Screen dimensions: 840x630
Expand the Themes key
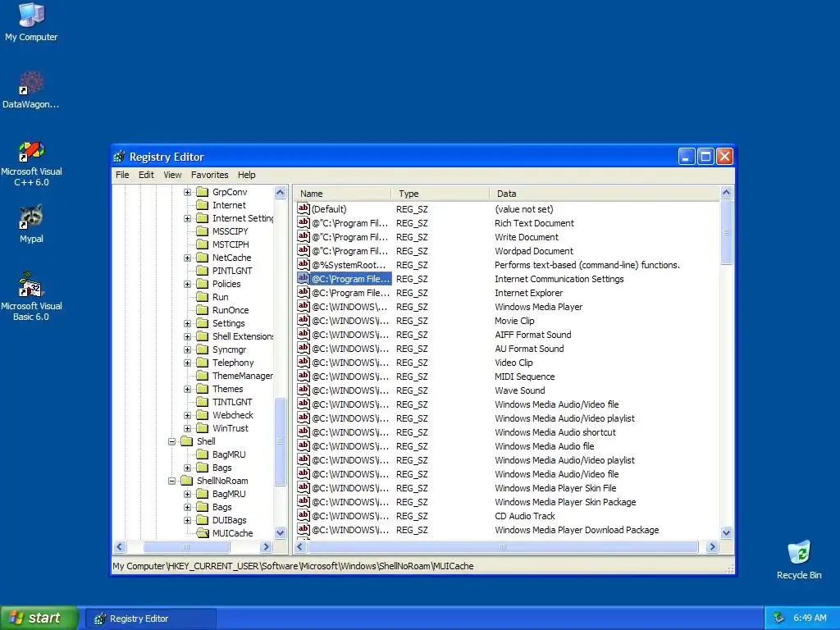tap(187, 389)
